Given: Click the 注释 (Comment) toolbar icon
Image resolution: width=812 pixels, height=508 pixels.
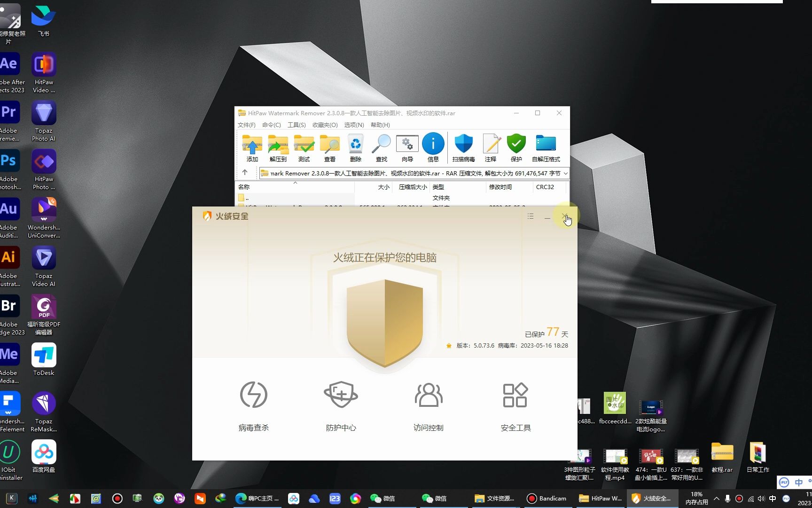Looking at the screenshot, I should click(491, 148).
